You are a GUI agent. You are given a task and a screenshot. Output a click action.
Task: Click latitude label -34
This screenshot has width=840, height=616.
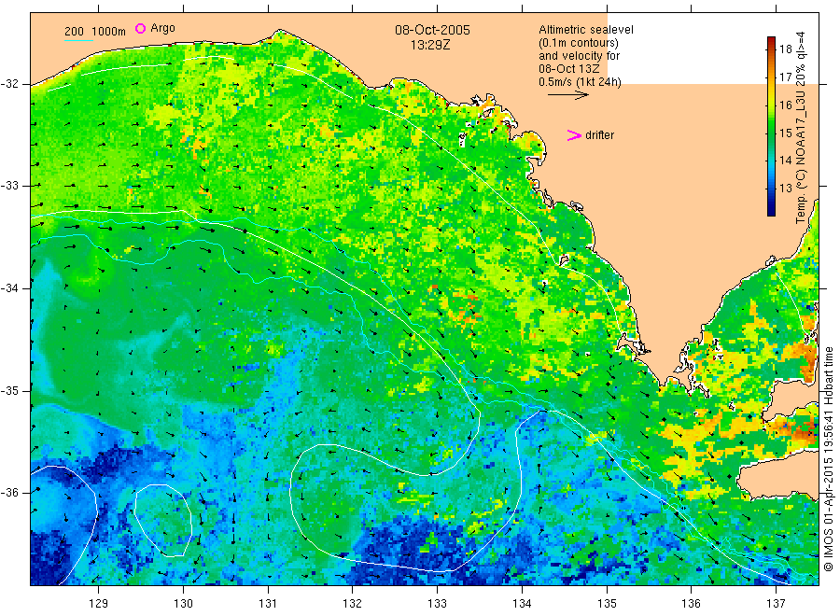pos(10,288)
